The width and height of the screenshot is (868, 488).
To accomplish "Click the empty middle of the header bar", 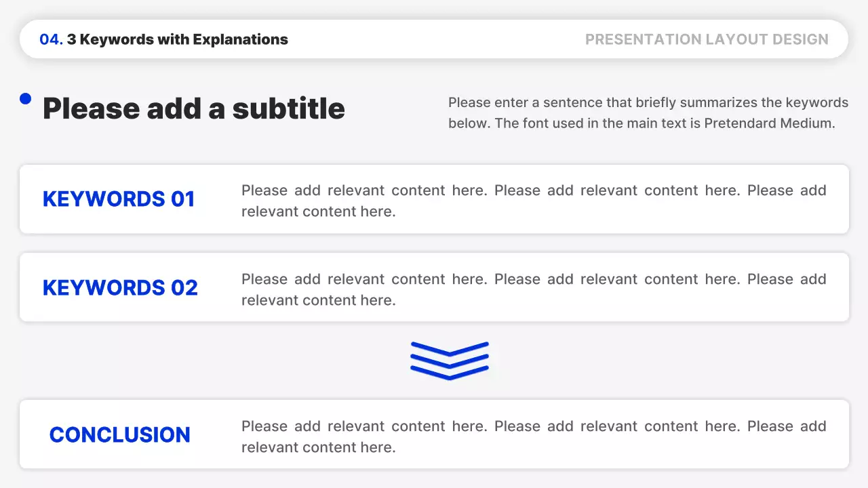I will click(x=434, y=39).
